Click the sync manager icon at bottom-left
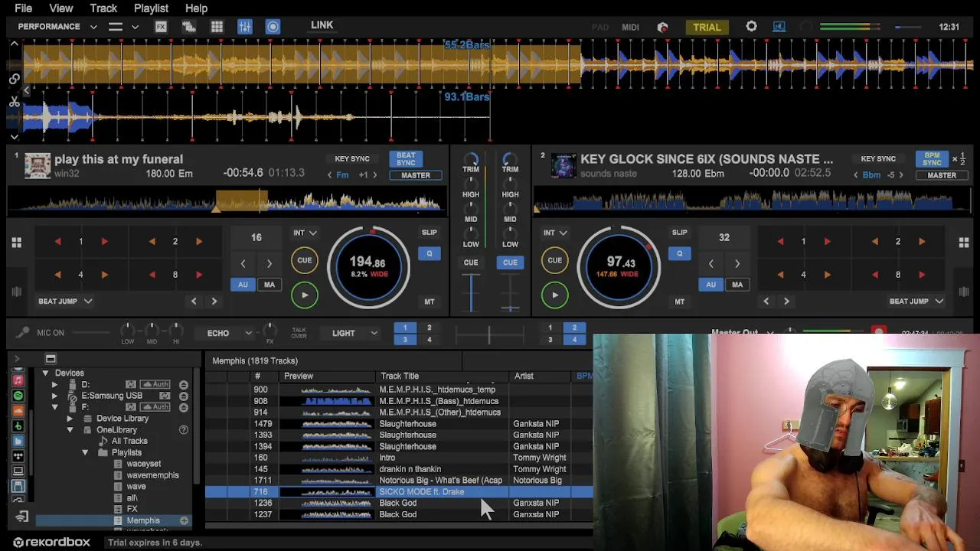980x551 pixels. coord(21,517)
